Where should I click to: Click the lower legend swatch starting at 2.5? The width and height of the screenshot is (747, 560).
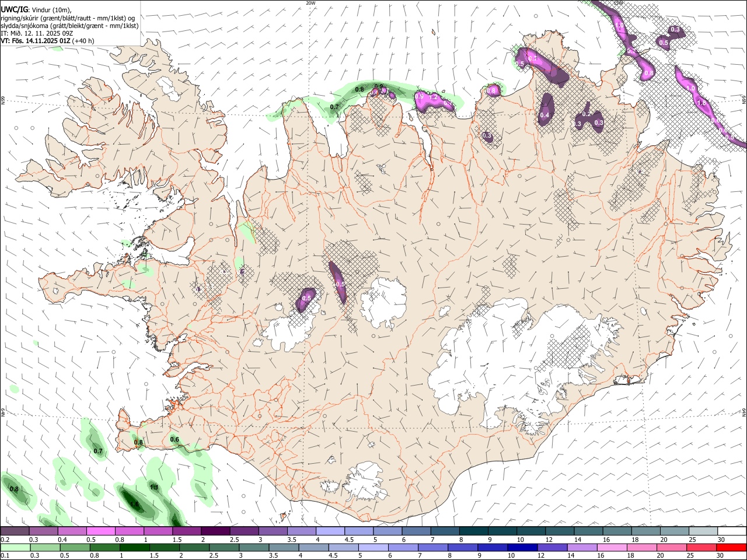(224, 547)
